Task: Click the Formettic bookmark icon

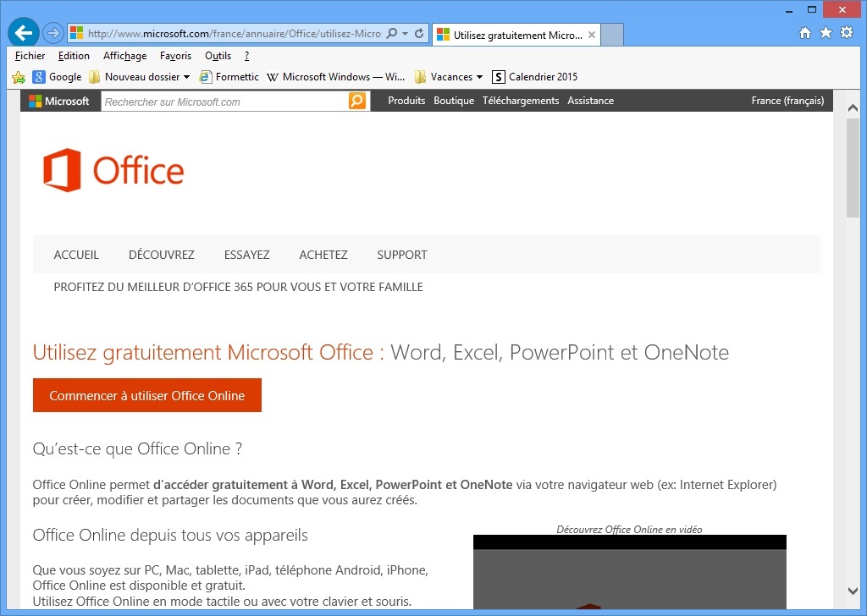Action: click(x=205, y=77)
